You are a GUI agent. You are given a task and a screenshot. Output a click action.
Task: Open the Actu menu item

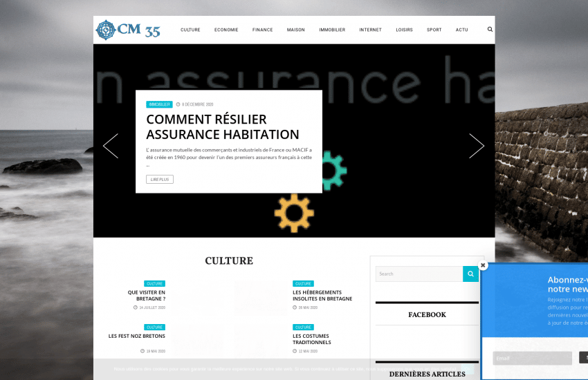click(x=462, y=30)
